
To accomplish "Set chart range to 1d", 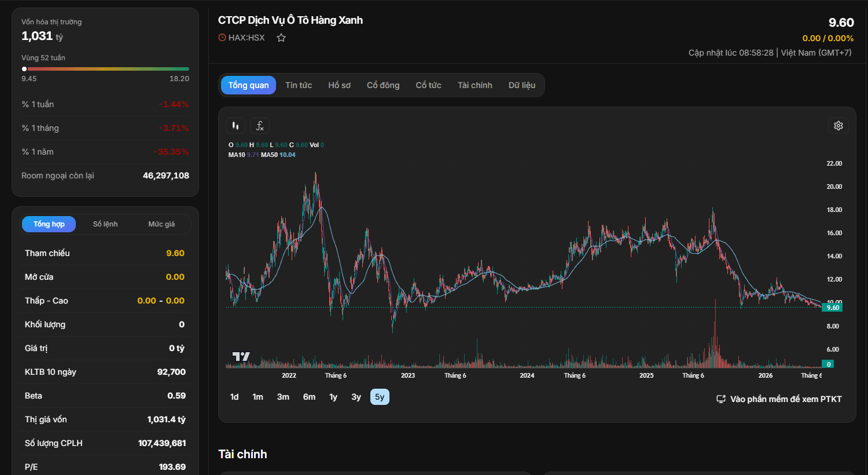I will (x=234, y=397).
